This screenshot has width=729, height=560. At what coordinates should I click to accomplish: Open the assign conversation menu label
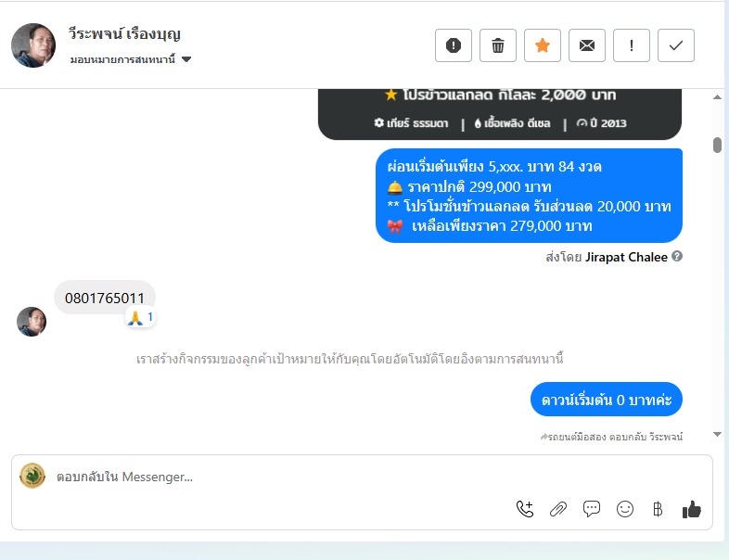[122, 59]
